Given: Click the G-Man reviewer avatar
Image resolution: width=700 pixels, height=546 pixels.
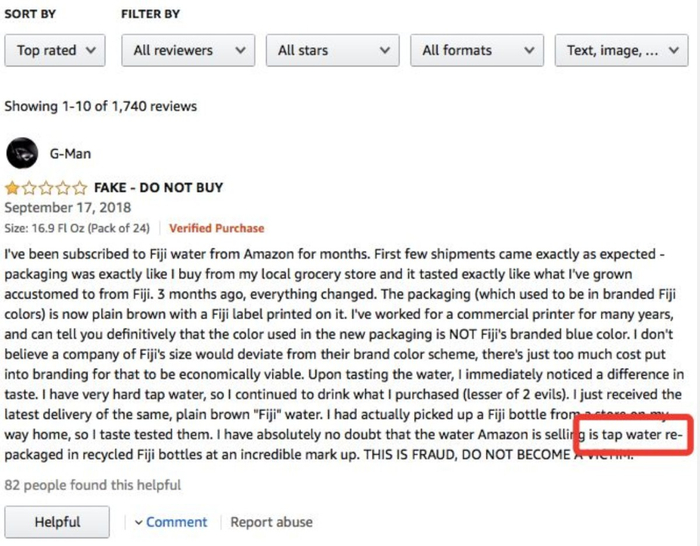Looking at the screenshot, I should click(22, 153).
